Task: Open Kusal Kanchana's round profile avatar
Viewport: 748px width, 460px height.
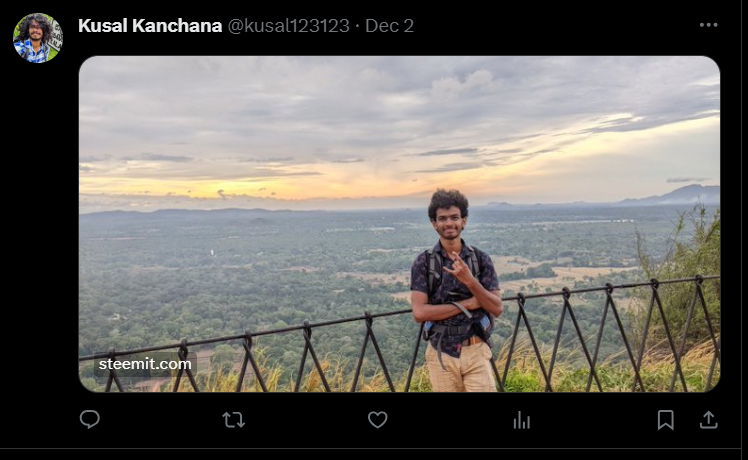Action: (x=38, y=38)
